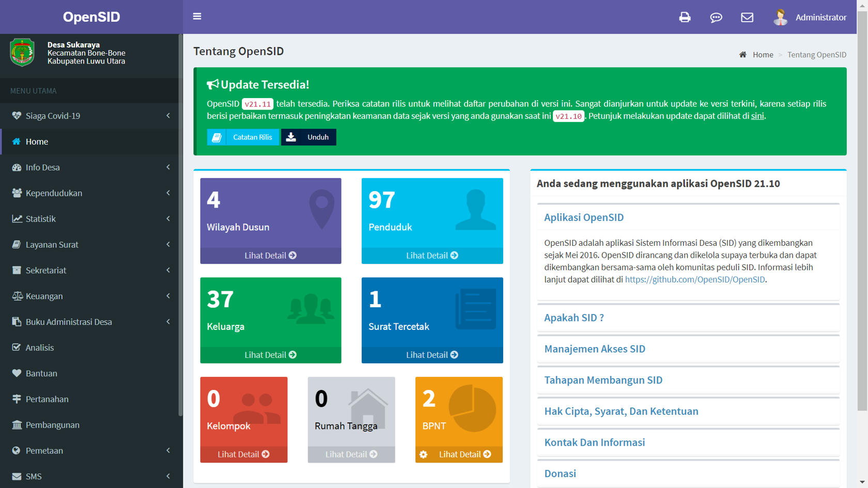Click the Pemetaan globe icon
This screenshot has width=868, height=488.
coord(16,450)
